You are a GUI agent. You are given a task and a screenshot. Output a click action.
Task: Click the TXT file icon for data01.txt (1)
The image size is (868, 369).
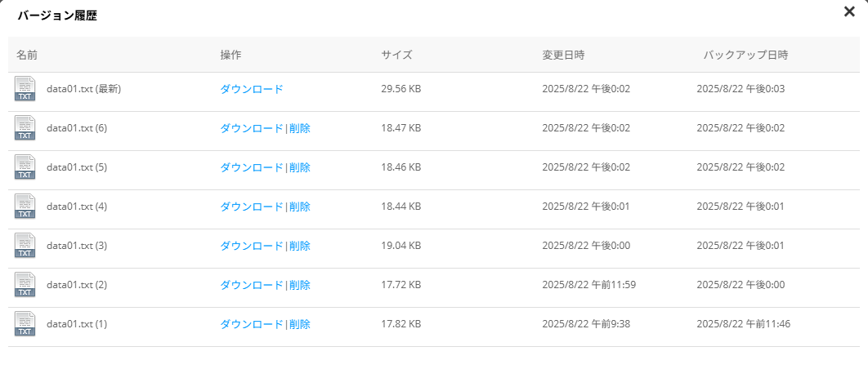[25, 323]
